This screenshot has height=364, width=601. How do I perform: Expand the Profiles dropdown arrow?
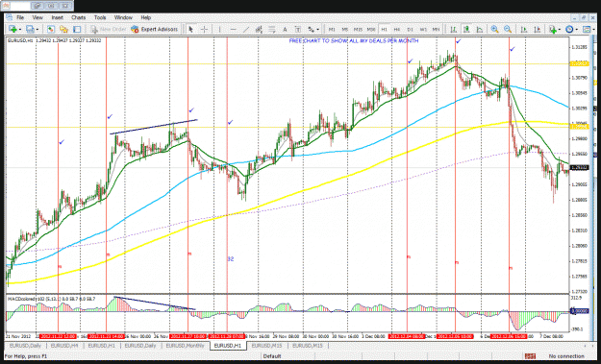pyautogui.click(x=37, y=30)
